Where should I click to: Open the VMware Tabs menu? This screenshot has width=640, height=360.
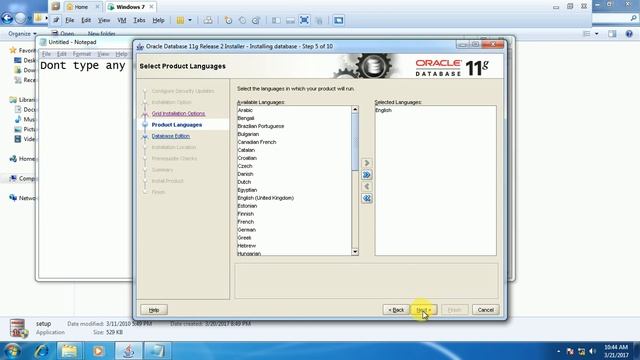[139, 20]
